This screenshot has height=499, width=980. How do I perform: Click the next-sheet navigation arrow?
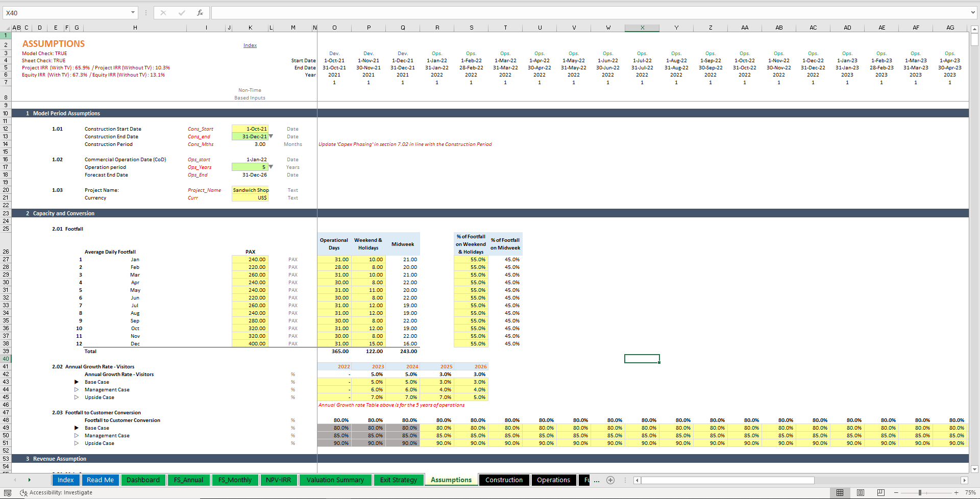tap(30, 480)
